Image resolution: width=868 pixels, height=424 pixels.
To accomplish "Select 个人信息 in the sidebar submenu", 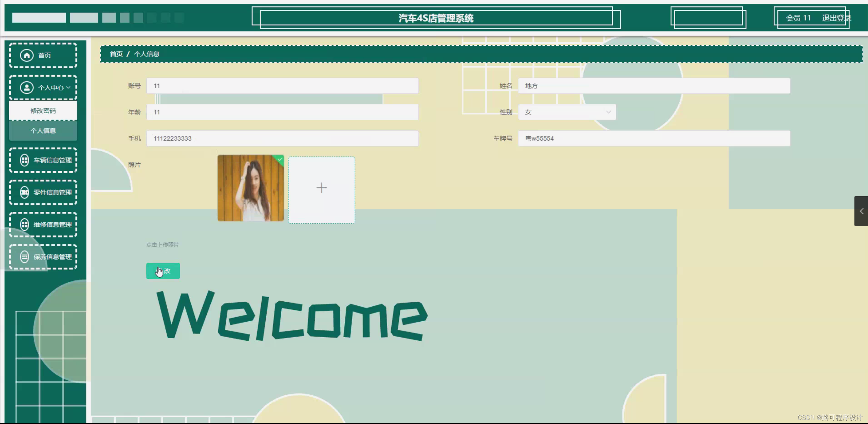I will [43, 130].
